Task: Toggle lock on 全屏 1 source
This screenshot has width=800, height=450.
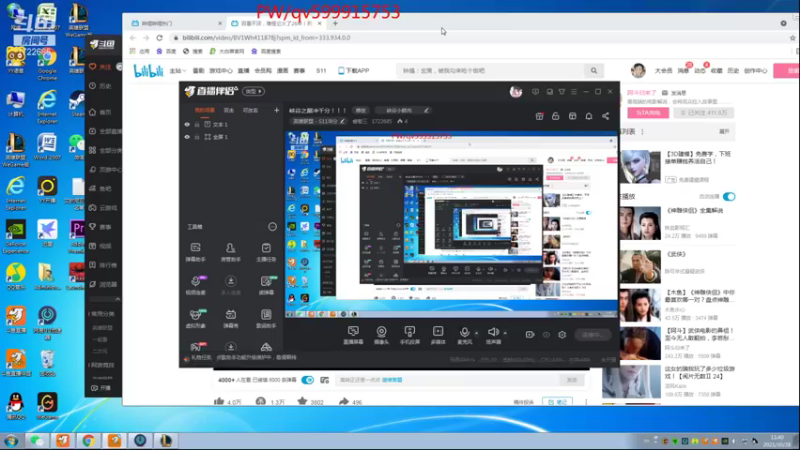Action: (x=197, y=137)
